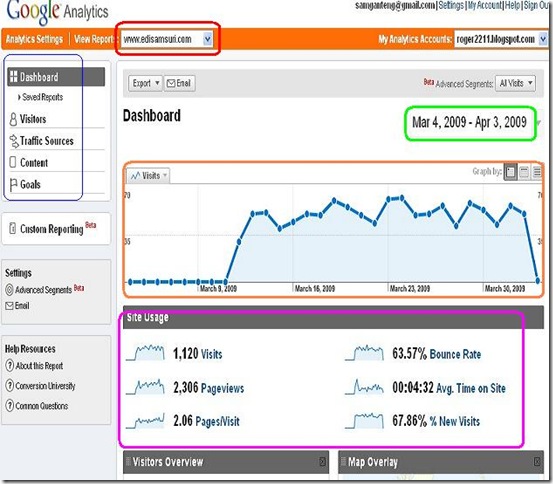
Task: Close the Visitors Overview widget
Action: (323, 461)
